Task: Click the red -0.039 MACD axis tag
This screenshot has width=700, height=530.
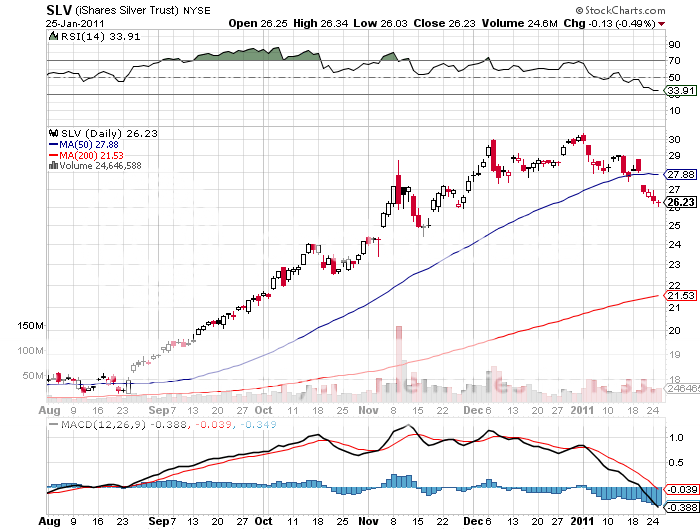Action: [682, 490]
